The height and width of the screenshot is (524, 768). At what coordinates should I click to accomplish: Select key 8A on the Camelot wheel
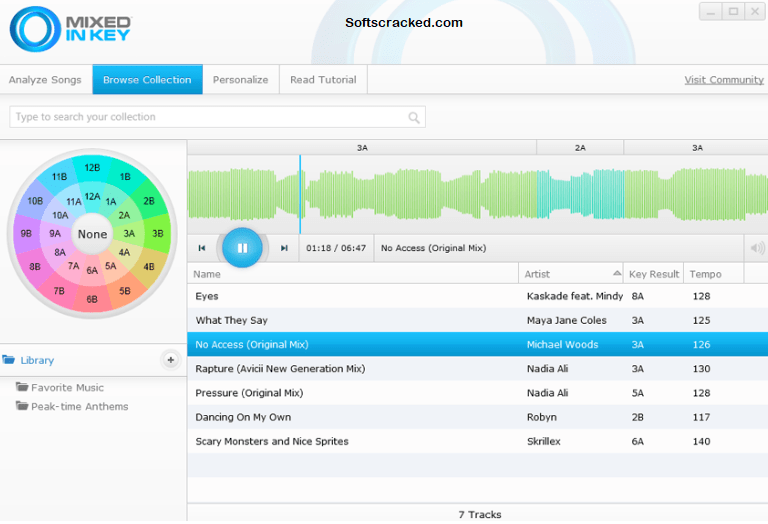click(60, 252)
